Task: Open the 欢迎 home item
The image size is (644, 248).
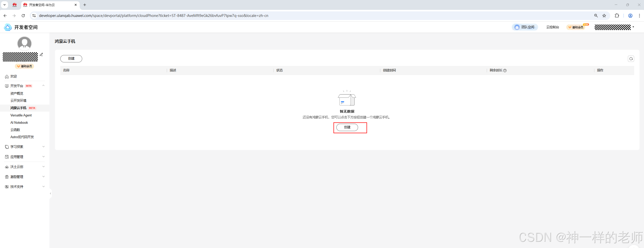Action: tap(14, 76)
